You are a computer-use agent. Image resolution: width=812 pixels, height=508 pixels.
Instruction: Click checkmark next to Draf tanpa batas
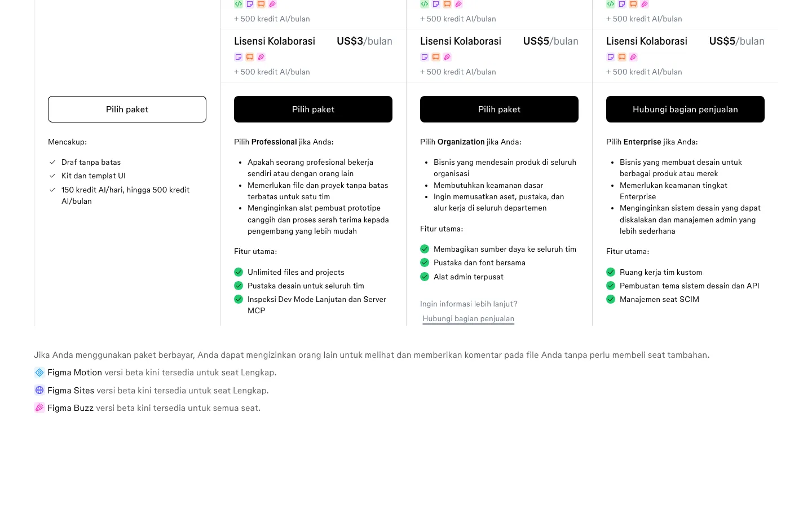coord(52,162)
